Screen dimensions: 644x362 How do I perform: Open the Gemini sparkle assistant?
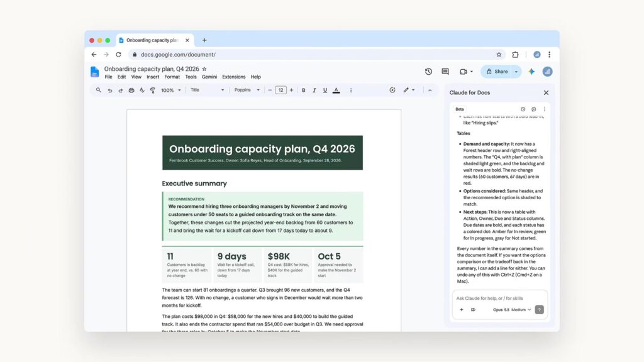[x=531, y=72]
